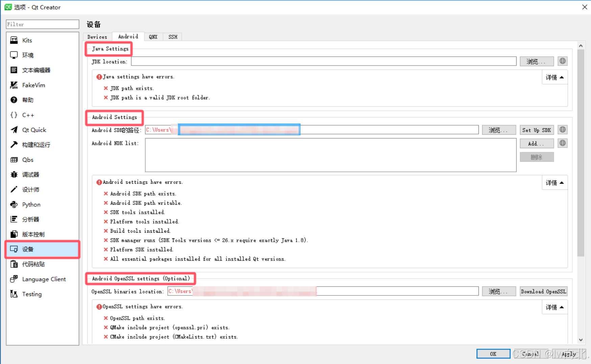Open the 代码粘贴 code pasting category
The width and height of the screenshot is (591, 364).
pyautogui.click(x=42, y=264)
